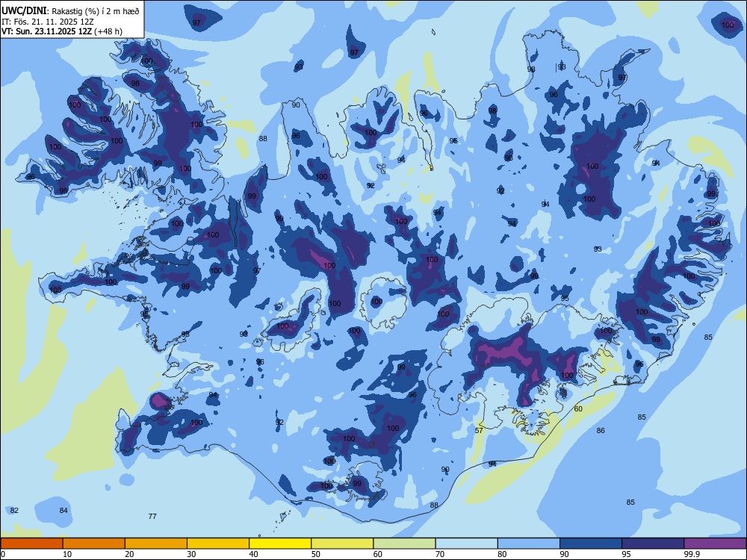Click the 'UWC/DINI' title text

tap(24, 10)
